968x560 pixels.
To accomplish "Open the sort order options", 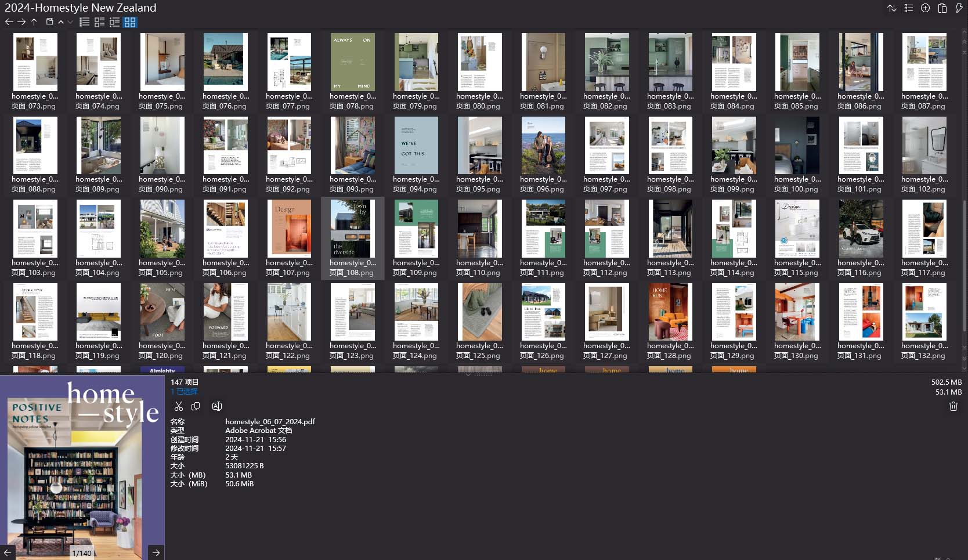I will pos(892,8).
